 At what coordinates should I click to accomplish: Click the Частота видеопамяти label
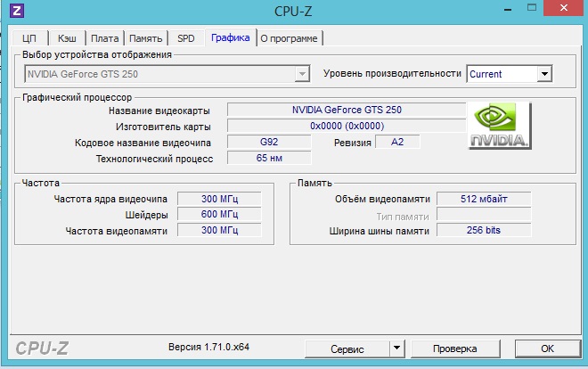coord(116,231)
